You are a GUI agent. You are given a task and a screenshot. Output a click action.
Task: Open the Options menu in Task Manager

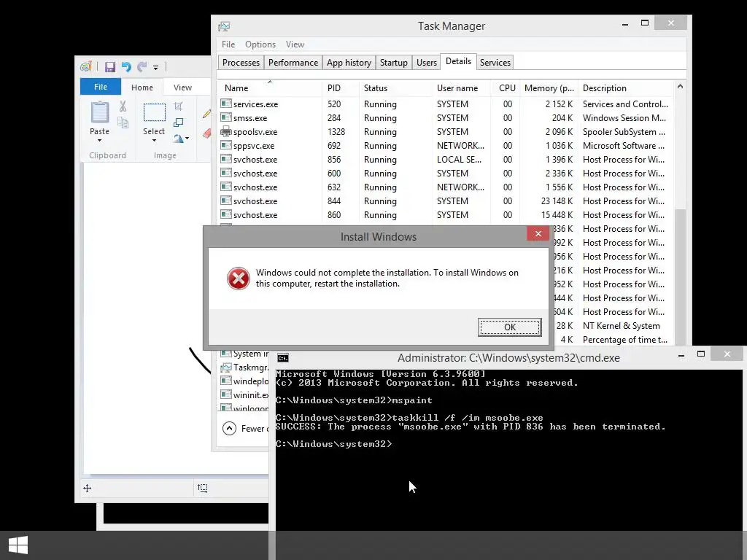(x=260, y=44)
